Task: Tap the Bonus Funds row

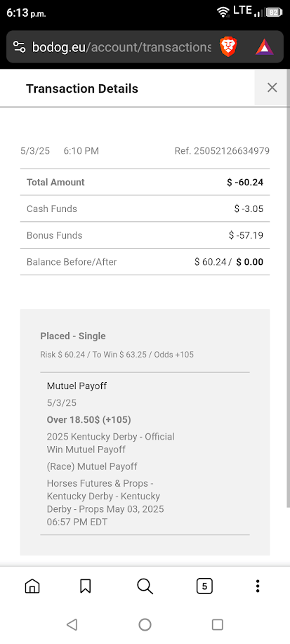Action: [x=145, y=235]
